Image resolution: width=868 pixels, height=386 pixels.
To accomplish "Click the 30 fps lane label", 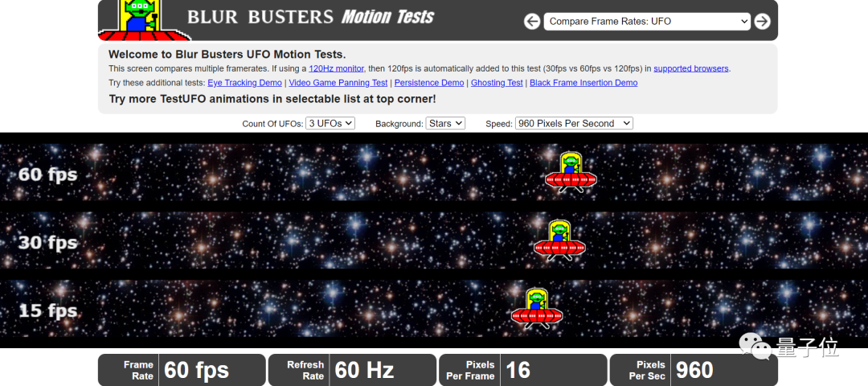I will pyautogui.click(x=47, y=243).
